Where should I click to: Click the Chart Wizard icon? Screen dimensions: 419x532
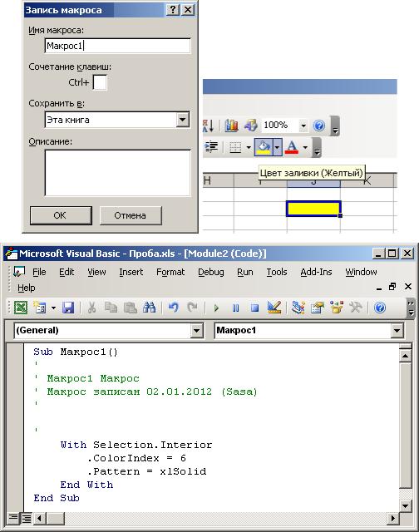point(232,126)
